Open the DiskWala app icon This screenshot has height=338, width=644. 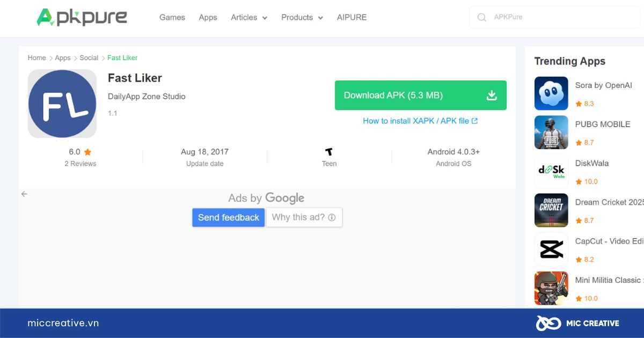[551, 171]
